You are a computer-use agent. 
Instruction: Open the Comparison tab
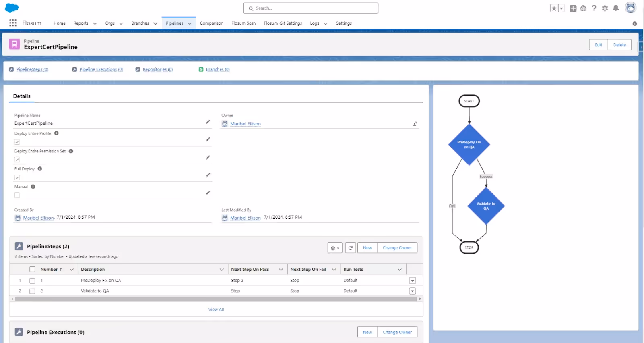pos(212,23)
